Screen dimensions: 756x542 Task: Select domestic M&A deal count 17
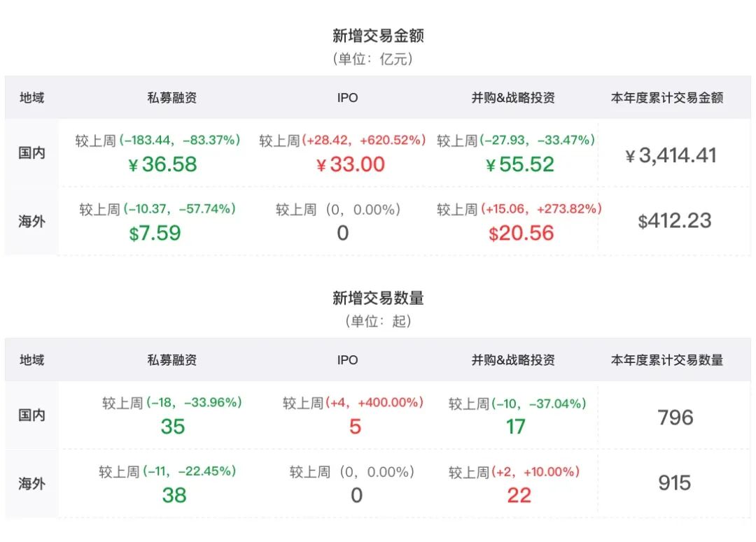[x=515, y=427]
